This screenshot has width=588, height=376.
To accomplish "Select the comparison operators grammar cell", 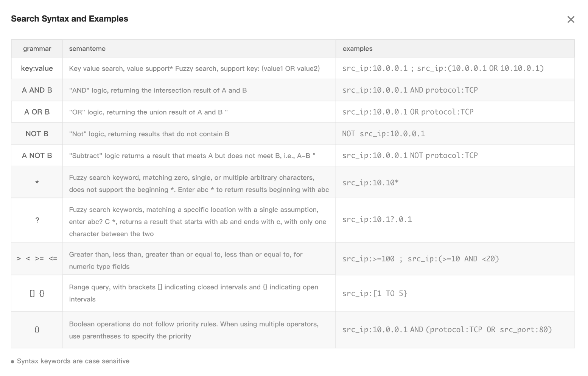I will 37,259.
